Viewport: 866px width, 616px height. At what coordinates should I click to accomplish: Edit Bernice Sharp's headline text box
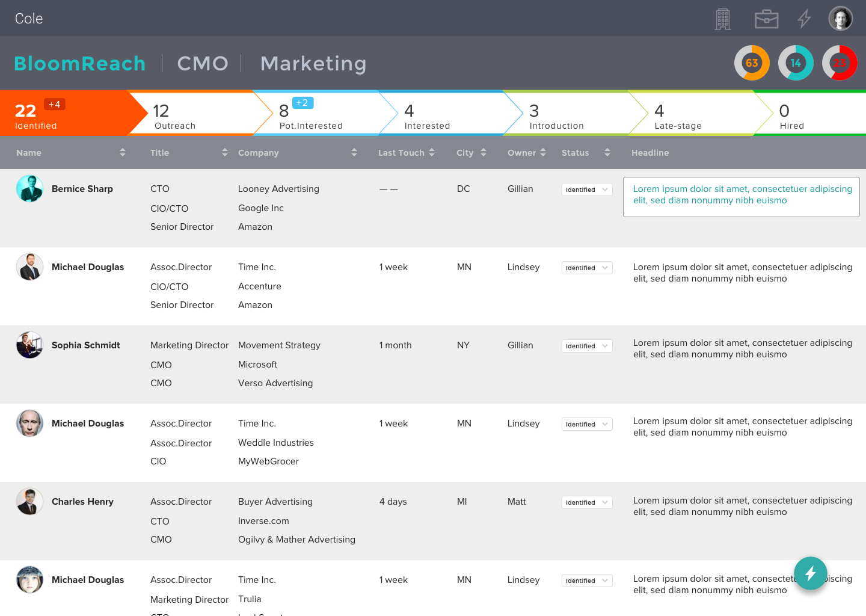[x=742, y=197]
